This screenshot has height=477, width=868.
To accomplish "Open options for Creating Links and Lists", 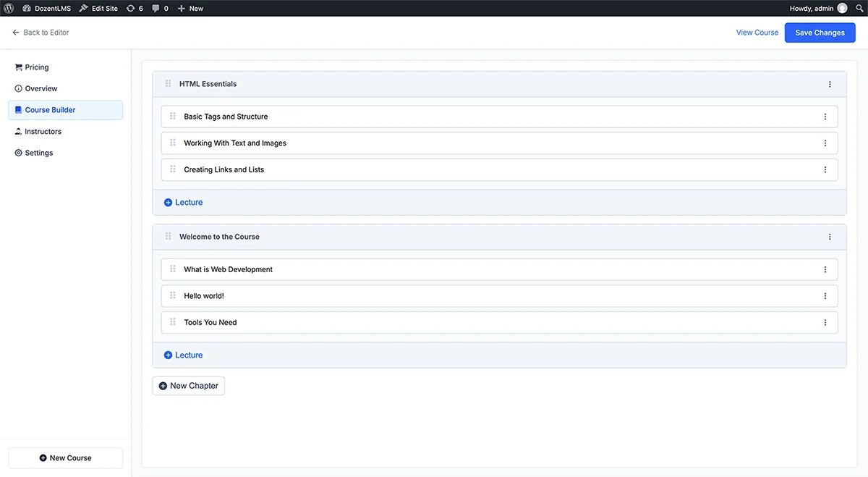I will click(825, 169).
